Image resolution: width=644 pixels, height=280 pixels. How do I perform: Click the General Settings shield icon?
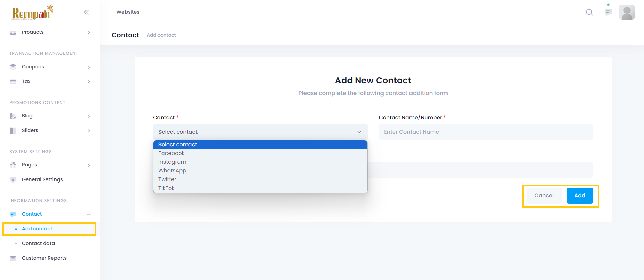[x=13, y=179]
